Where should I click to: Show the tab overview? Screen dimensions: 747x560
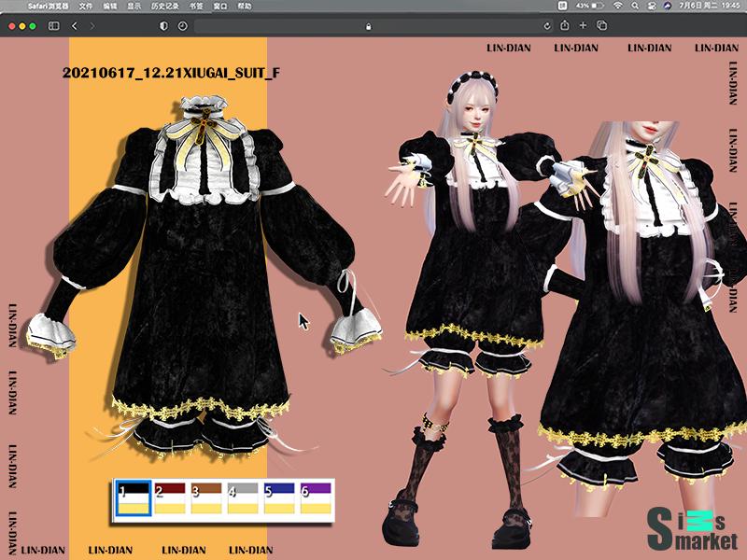point(601,26)
